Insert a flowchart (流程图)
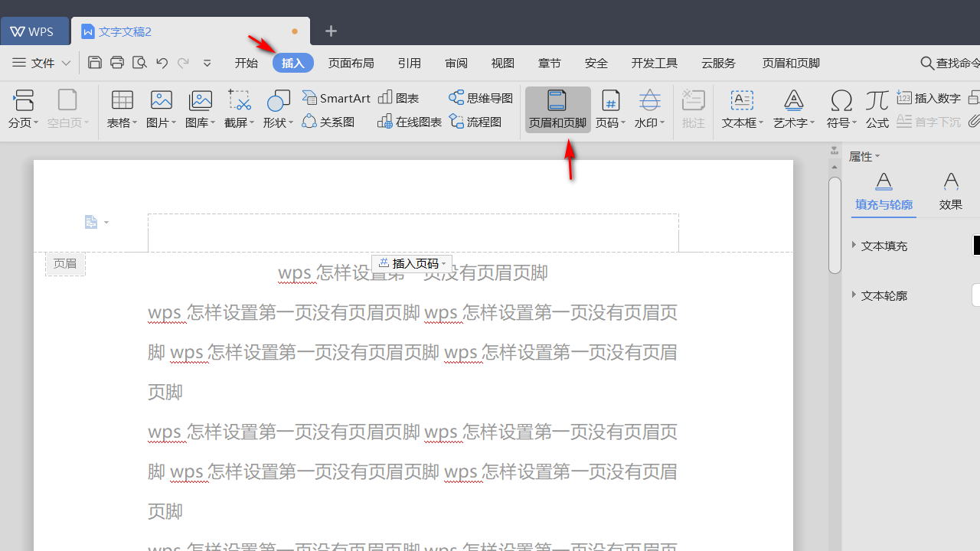This screenshot has width=980, height=551. (x=475, y=122)
